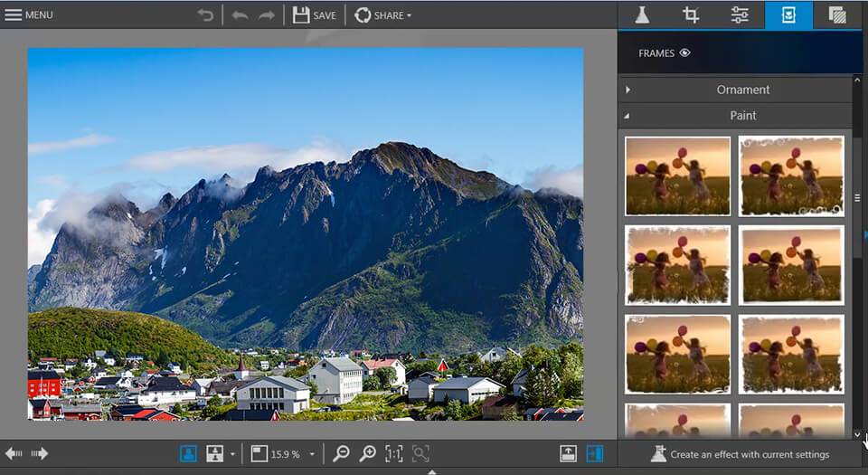Select the second Paint frame in the top row
868x475 pixels.
point(792,176)
